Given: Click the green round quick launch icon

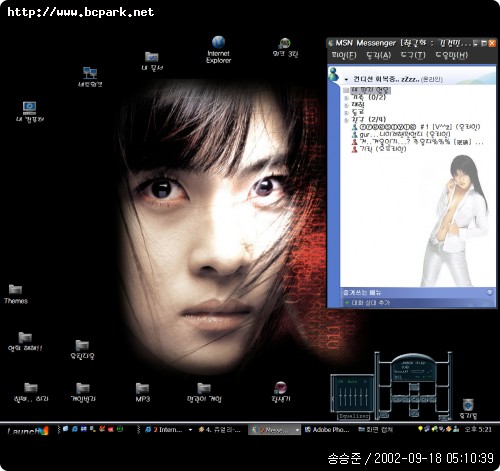Looking at the screenshot, I should click(120, 429).
